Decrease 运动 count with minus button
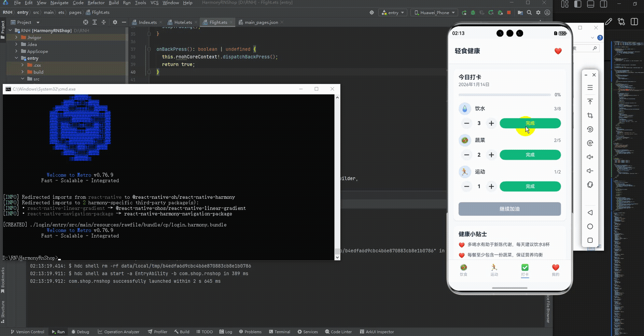644x336 pixels. click(467, 187)
